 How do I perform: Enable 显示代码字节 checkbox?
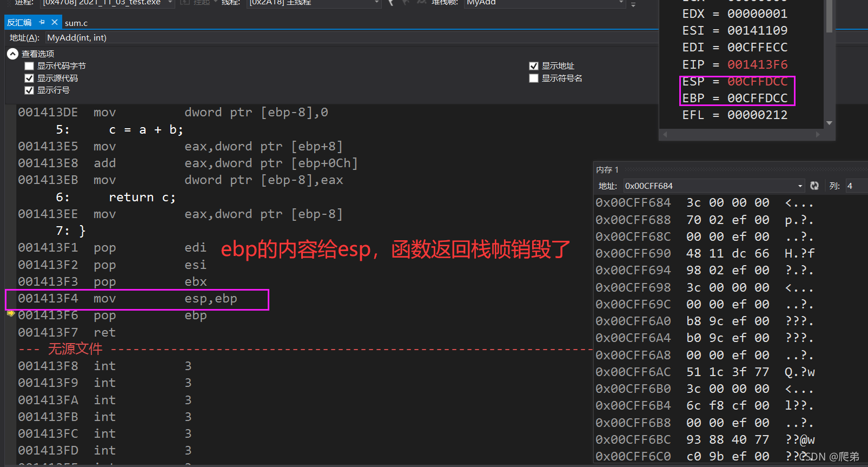click(29, 66)
